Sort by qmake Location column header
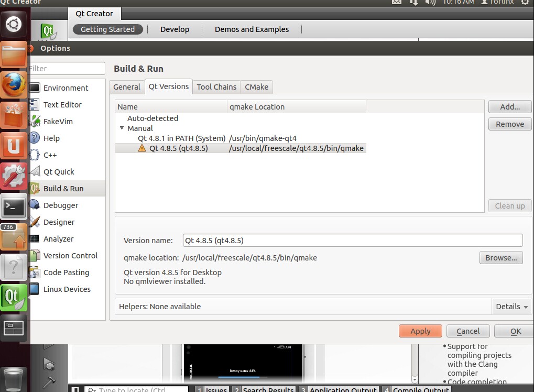The image size is (534, 392). [x=297, y=106]
